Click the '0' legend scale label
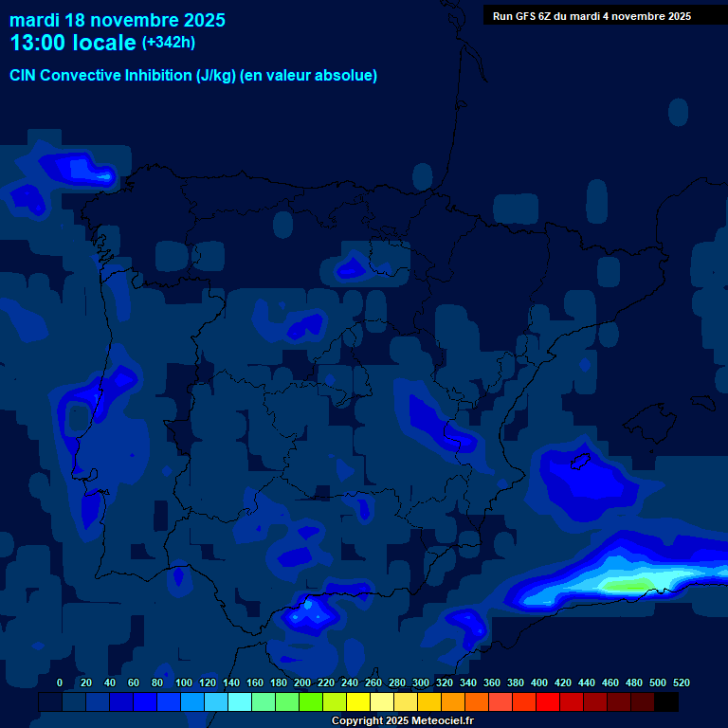728x728 pixels. tap(60, 682)
